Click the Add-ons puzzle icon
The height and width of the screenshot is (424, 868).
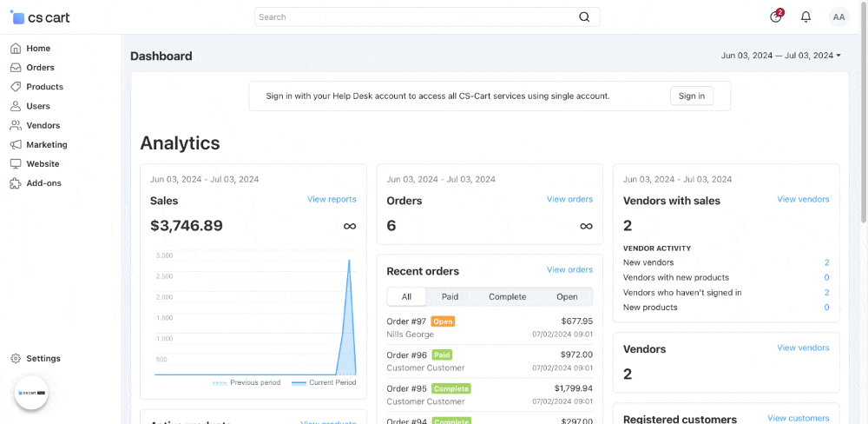[x=16, y=183]
